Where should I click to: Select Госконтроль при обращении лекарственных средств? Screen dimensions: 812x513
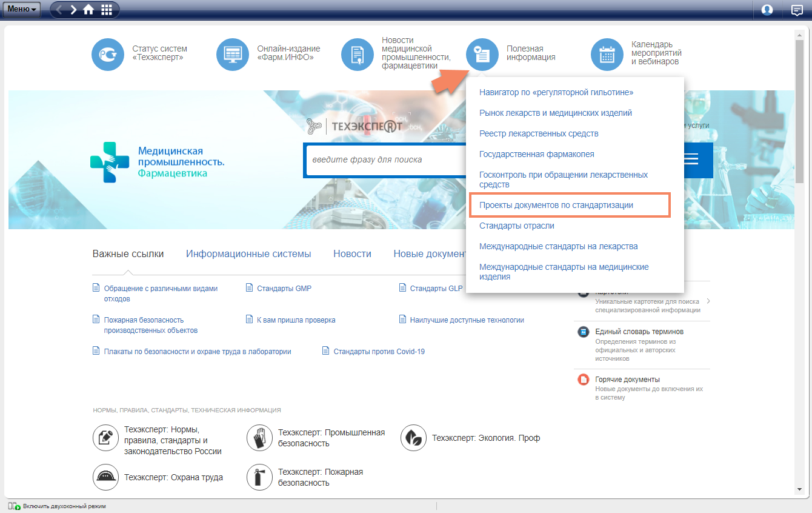[x=564, y=179]
